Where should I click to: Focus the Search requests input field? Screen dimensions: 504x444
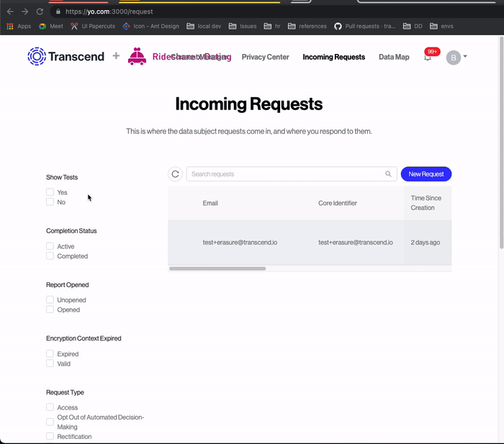[284, 174]
